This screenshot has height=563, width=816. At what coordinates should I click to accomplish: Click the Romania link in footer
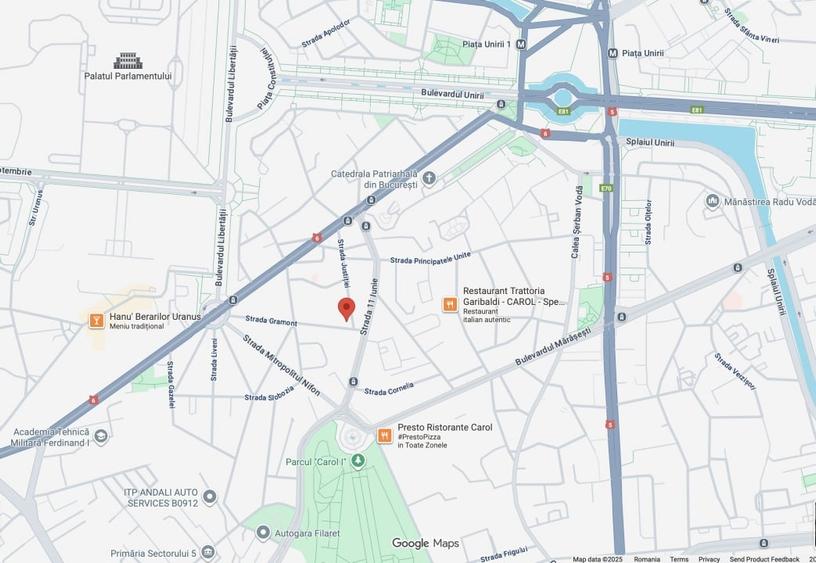[x=646, y=559]
